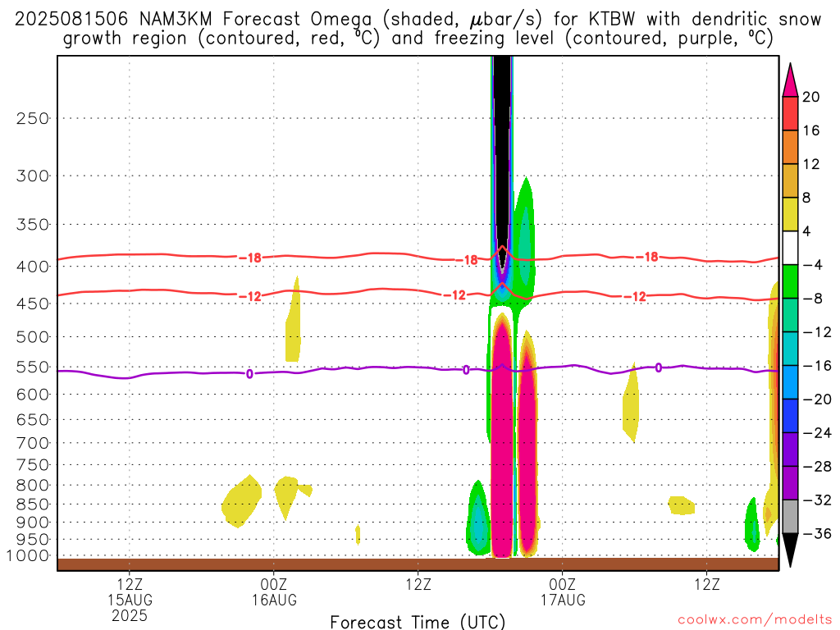Click the 850 pressure level label
840x630 pixels.
[33, 504]
